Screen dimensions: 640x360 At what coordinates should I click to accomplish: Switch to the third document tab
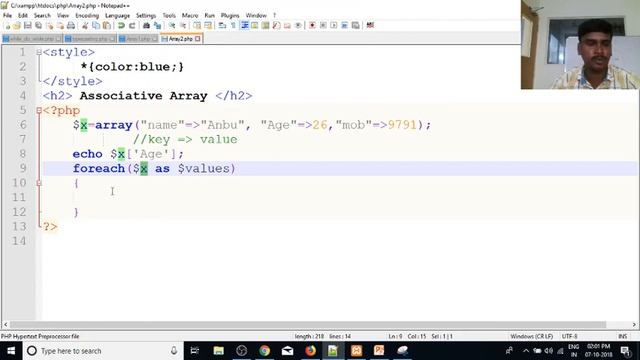(x=138, y=39)
